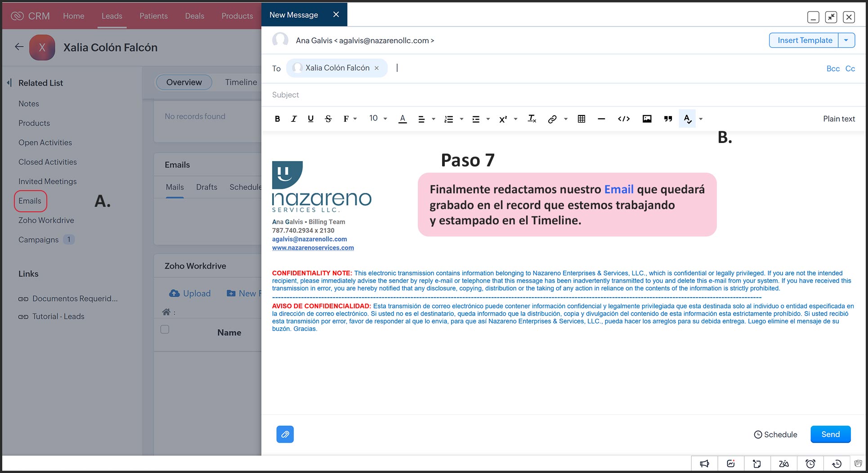The width and height of the screenshot is (868, 473).
Task: Open the HTML code view icon
Action: pos(623,119)
